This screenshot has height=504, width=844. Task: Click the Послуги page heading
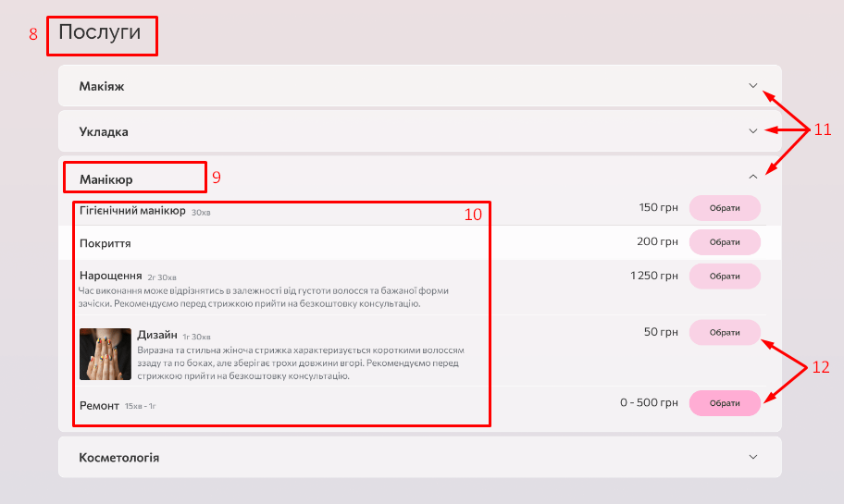[x=100, y=33]
